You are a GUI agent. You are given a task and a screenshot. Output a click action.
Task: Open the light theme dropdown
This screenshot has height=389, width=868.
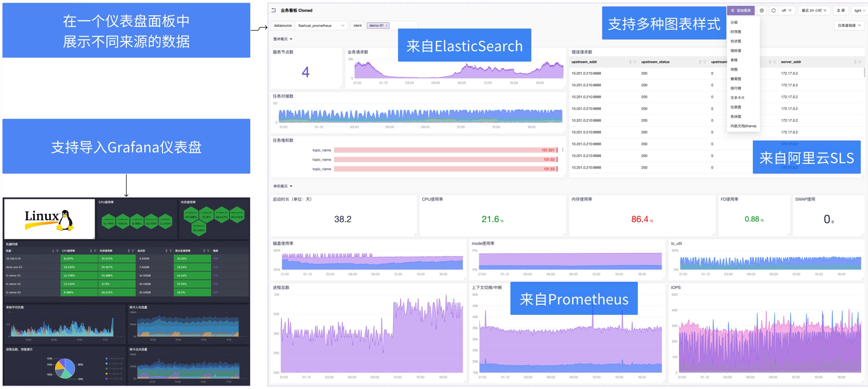click(860, 10)
